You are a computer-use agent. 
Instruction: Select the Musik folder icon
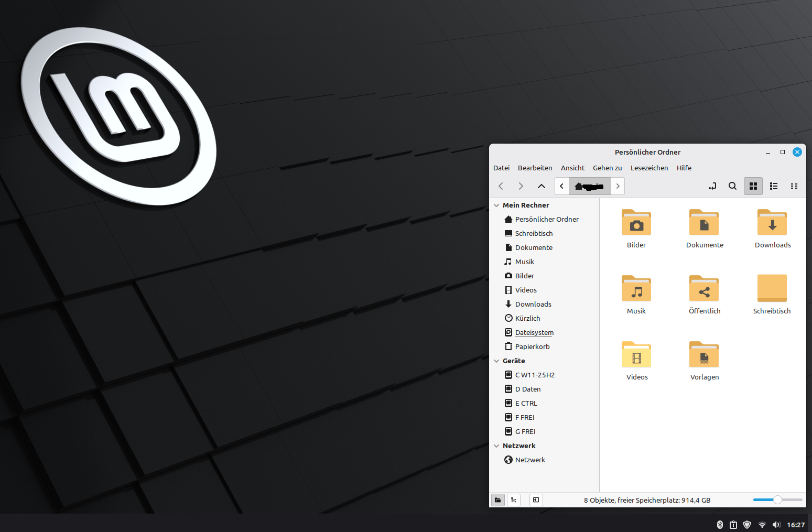click(636, 289)
